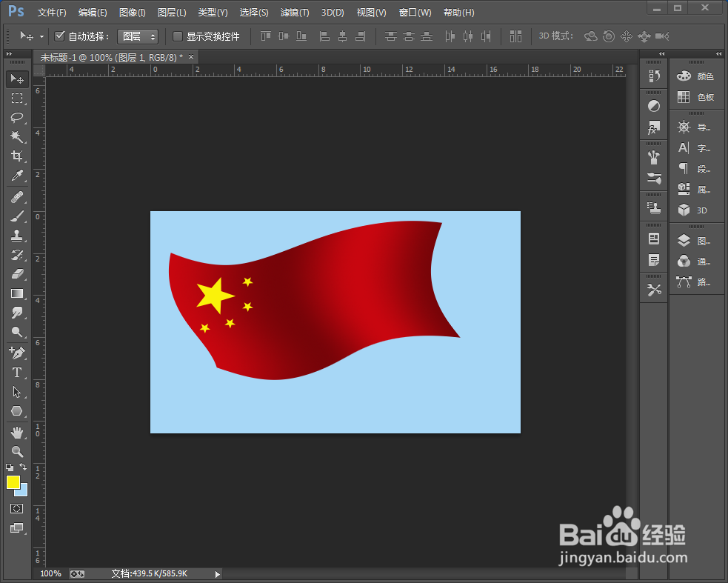The image size is (728, 583).
Task: Select the Eraser tool
Action: 17,274
